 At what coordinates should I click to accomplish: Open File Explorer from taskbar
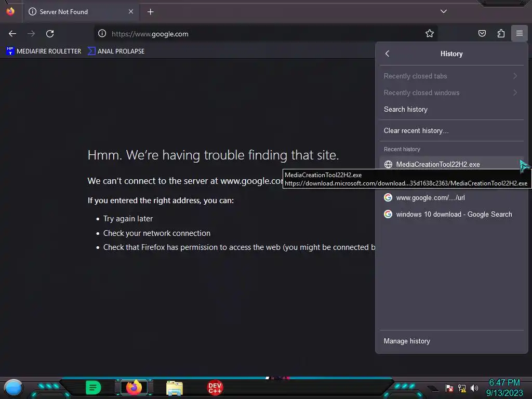pos(175,388)
